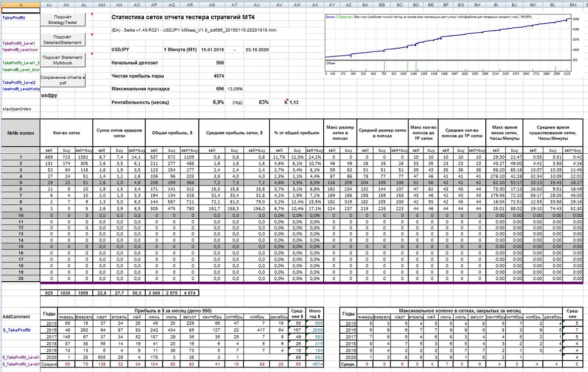Image resolution: width=588 pixels, height=372 pixels.
Task: Click the % от общей прибыли header
Action: coord(296,133)
